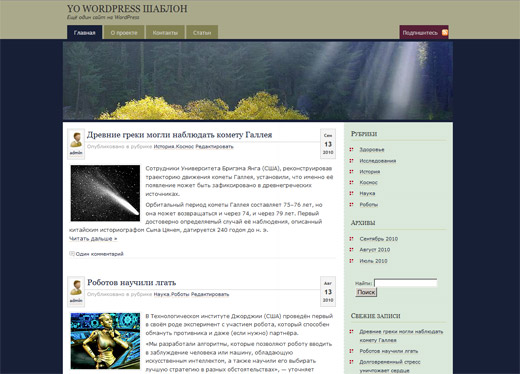Image resolution: width=520 pixels, height=374 pixels.
Task: Open the Июль 2010 archive
Action: [373, 261]
